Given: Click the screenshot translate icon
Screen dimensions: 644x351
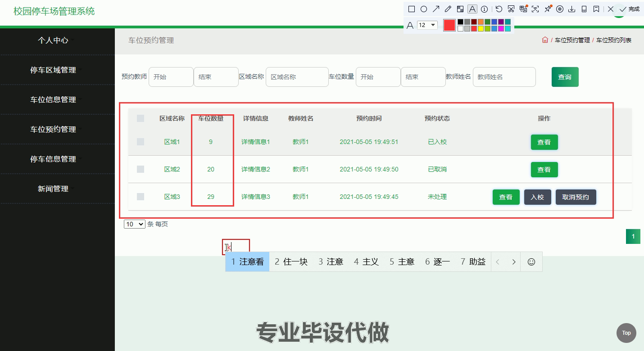Looking at the screenshot, I should click(523, 9).
